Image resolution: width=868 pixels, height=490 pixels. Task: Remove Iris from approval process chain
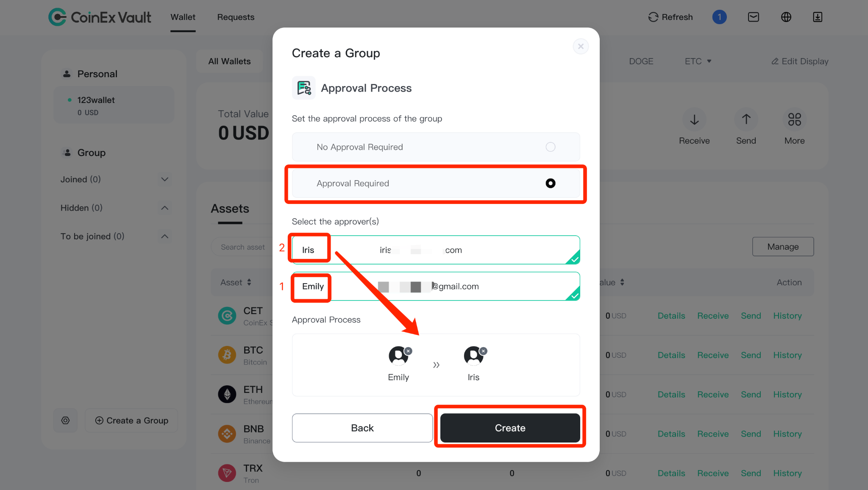click(484, 351)
